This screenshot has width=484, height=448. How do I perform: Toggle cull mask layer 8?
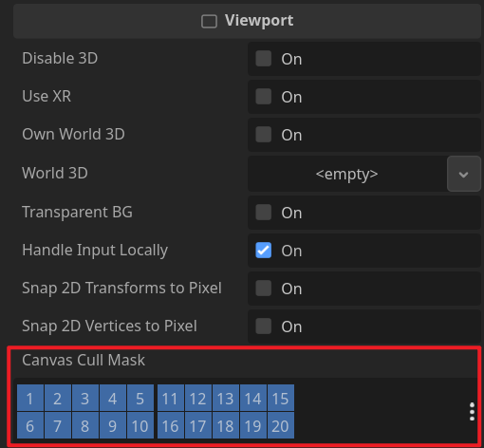[85, 425]
